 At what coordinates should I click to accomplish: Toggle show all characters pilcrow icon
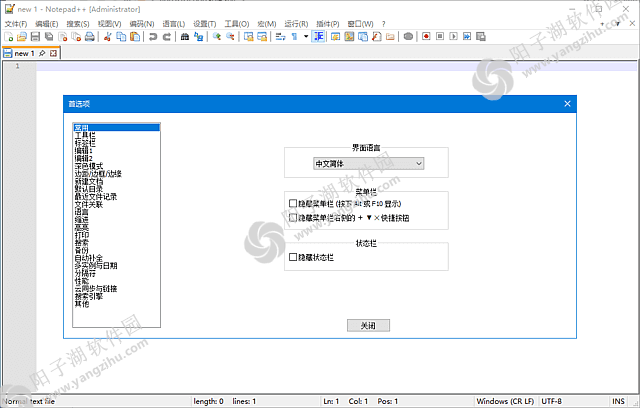coord(294,37)
